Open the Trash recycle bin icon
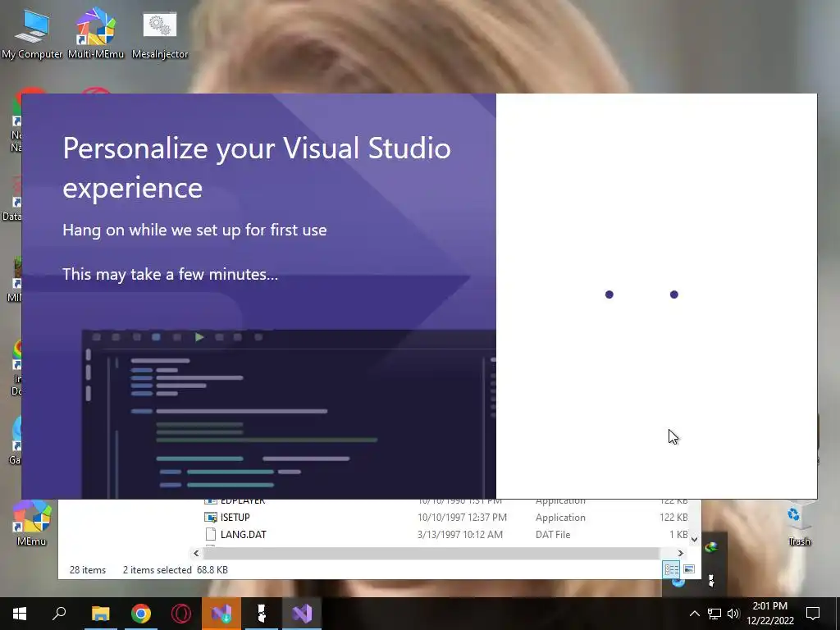Image resolution: width=840 pixels, height=630 pixels. coord(799,524)
